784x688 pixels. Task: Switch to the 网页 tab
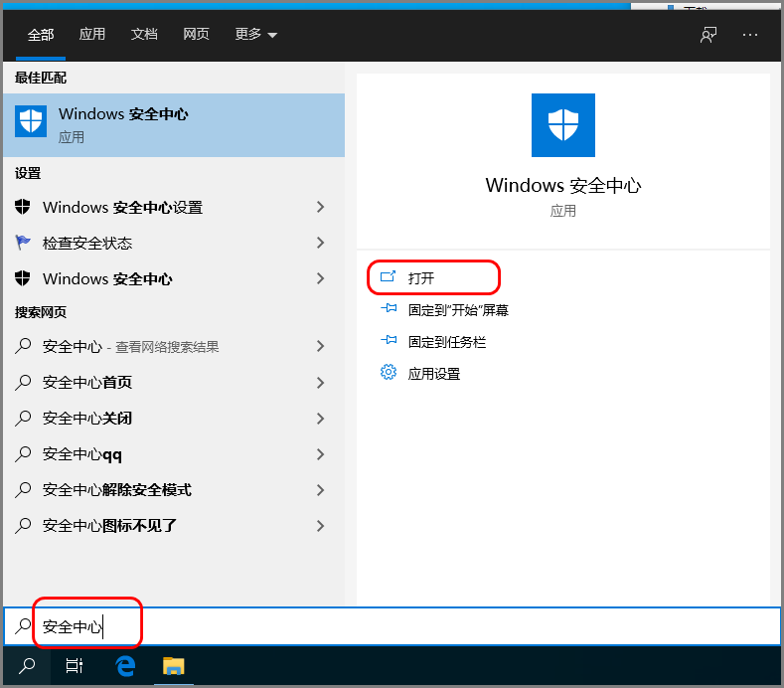pyautogui.click(x=196, y=34)
